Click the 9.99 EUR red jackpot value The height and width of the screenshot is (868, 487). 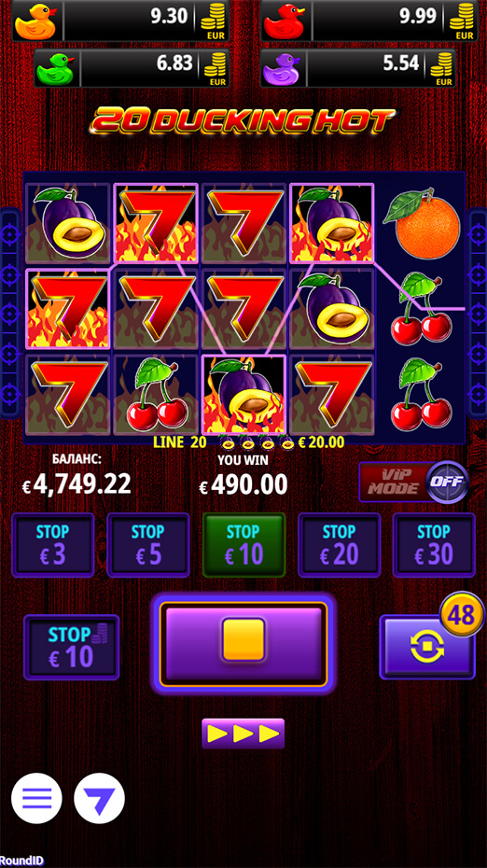click(418, 17)
